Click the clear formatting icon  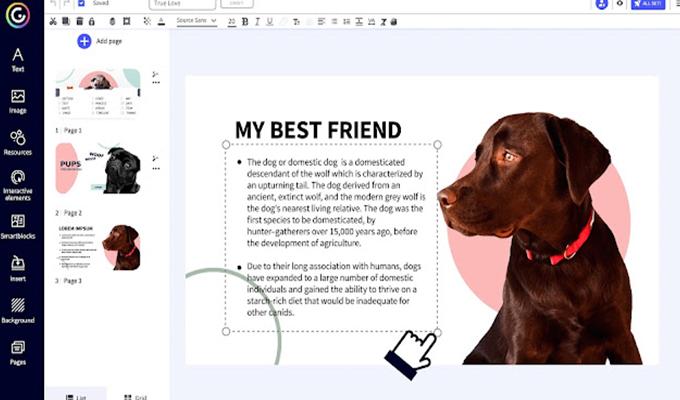pyautogui.click(x=384, y=22)
